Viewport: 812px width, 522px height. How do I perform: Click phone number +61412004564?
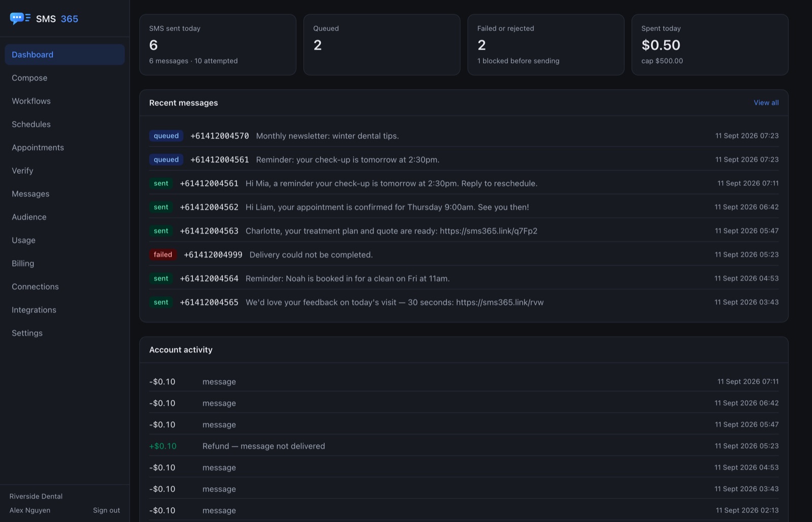209,278
